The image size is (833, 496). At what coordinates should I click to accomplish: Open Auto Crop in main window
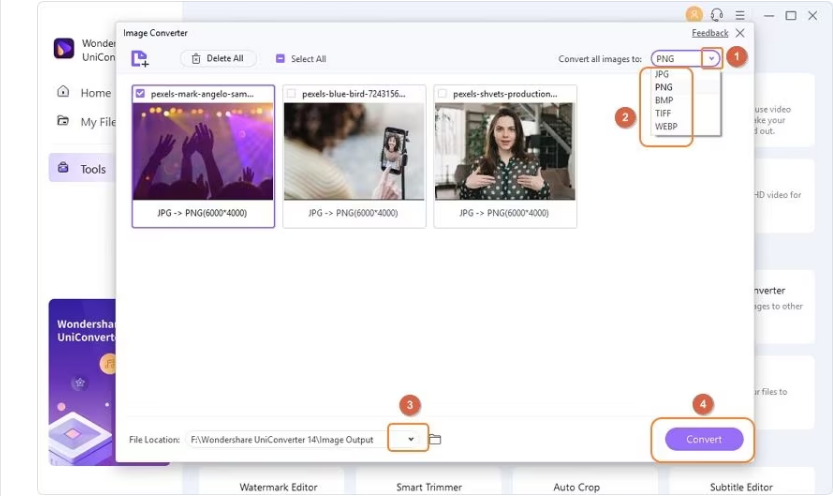coord(576,487)
